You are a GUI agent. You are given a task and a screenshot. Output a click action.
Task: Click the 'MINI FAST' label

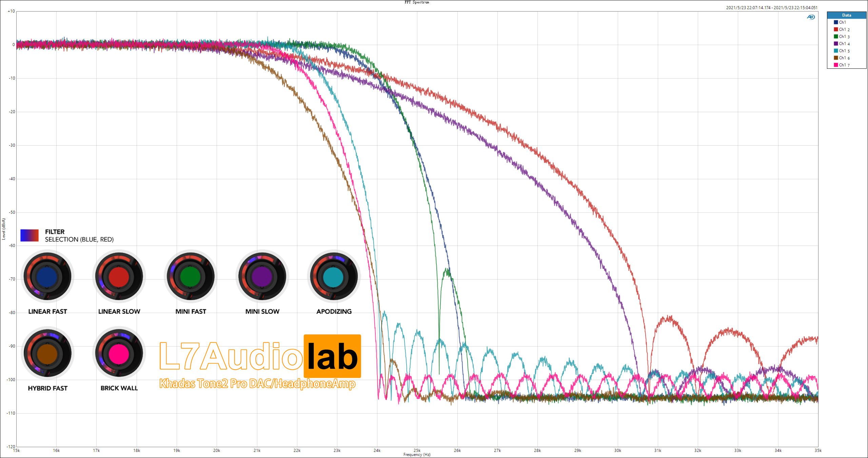tap(191, 311)
